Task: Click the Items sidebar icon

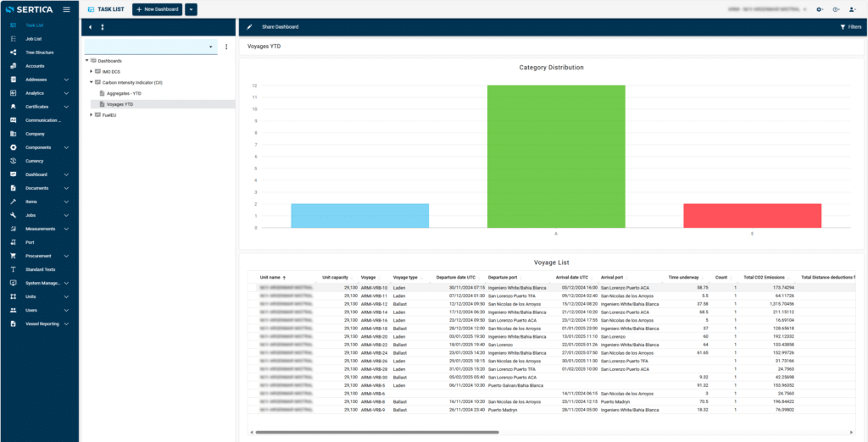Action: 14,202
